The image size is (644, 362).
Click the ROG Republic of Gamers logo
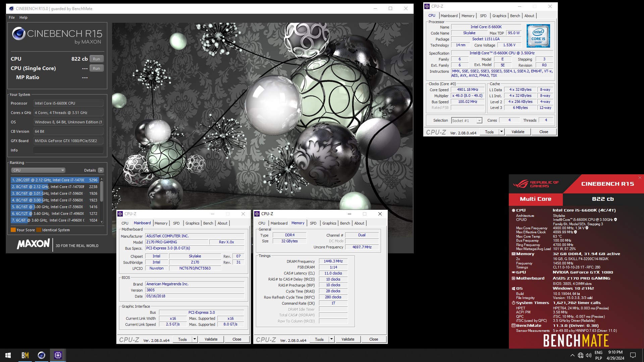pyautogui.click(x=536, y=184)
